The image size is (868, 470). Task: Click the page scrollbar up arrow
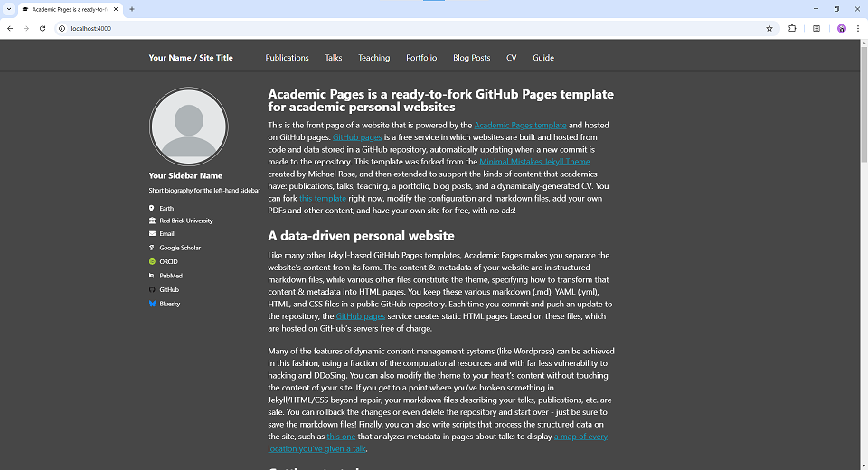pos(863,43)
